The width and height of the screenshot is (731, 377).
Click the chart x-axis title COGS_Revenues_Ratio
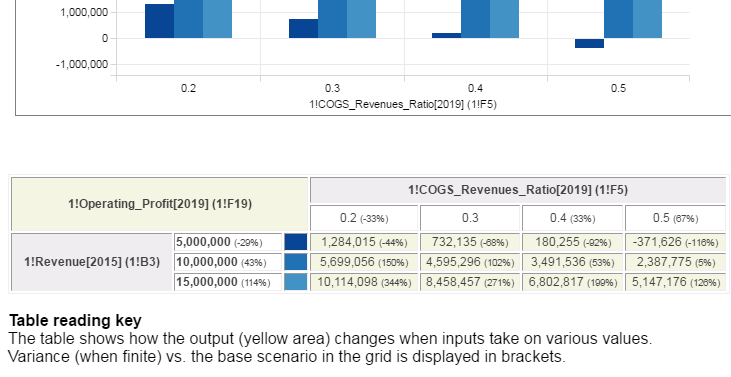[403, 104]
